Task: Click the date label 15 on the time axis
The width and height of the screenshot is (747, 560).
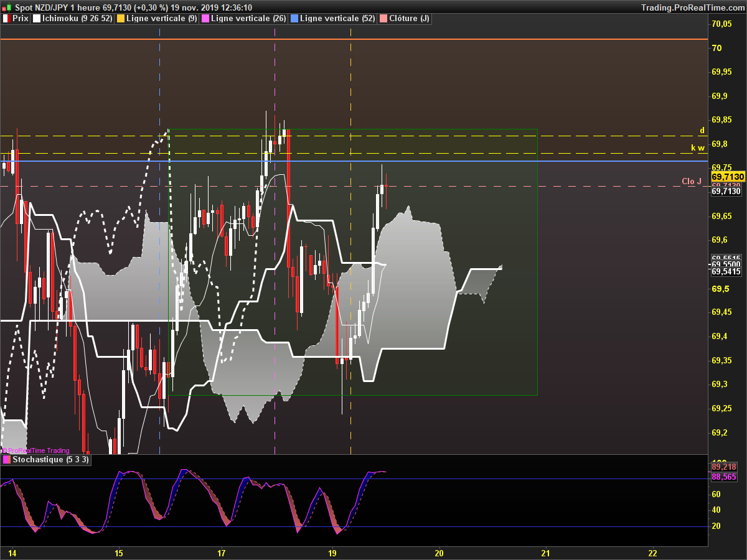Action: coord(119,553)
